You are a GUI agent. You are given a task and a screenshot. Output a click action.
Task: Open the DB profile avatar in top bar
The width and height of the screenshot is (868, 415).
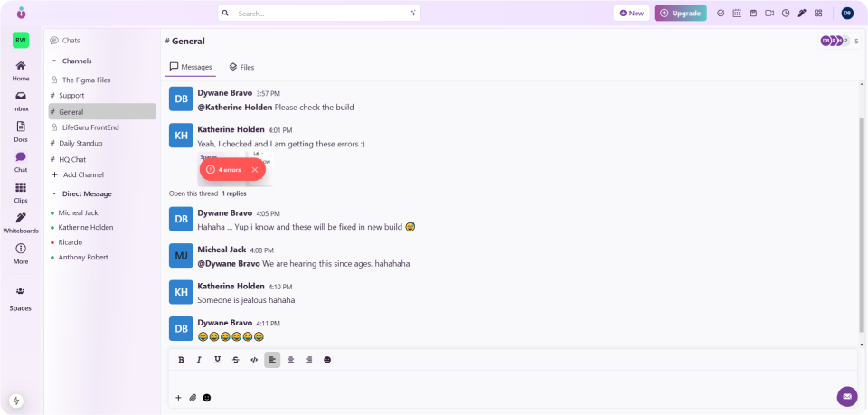pyautogui.click(x=847, y=14)
